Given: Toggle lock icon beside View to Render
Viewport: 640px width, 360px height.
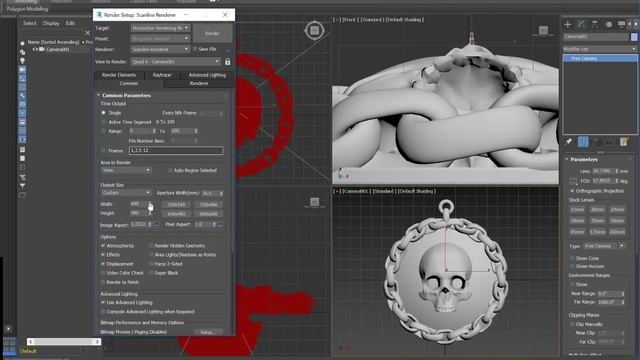Looking at the screenshot, I should (x=227, y=62).
